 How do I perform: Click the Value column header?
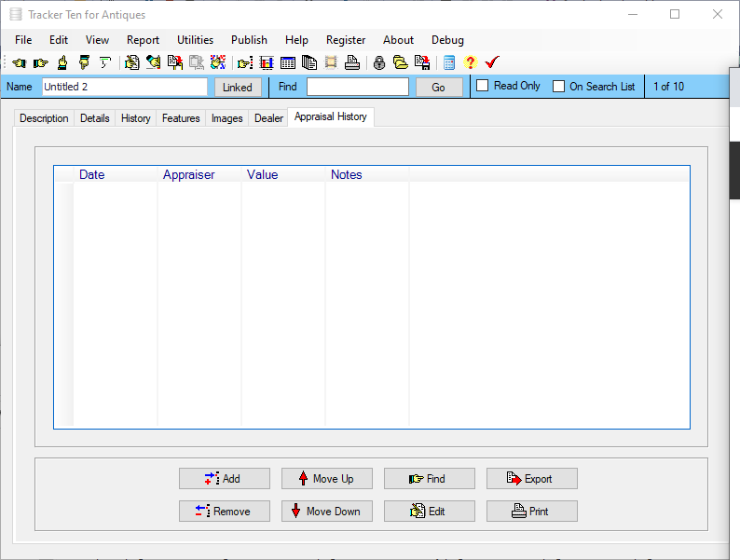point(283,174)
